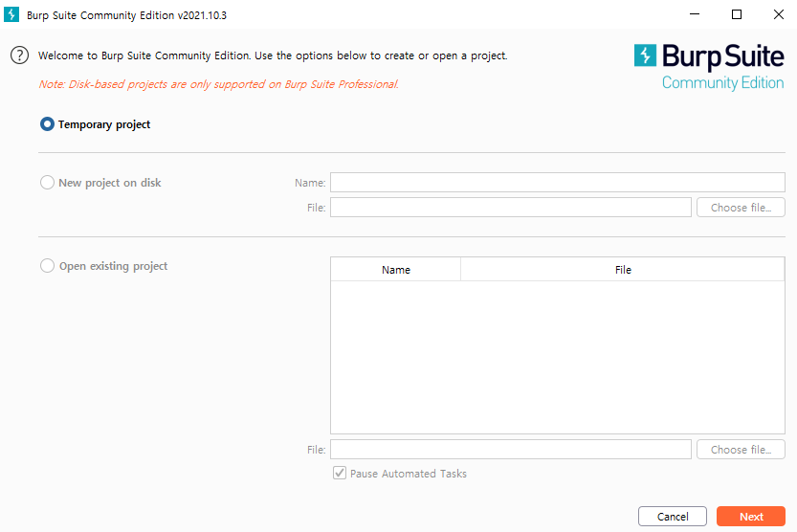Click the welcome message text
The image size is (797, 532).
[x=273, y=55]
